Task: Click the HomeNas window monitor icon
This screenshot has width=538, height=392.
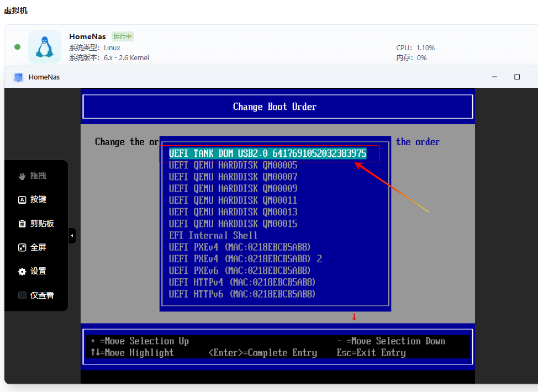Action: (18, 77)
